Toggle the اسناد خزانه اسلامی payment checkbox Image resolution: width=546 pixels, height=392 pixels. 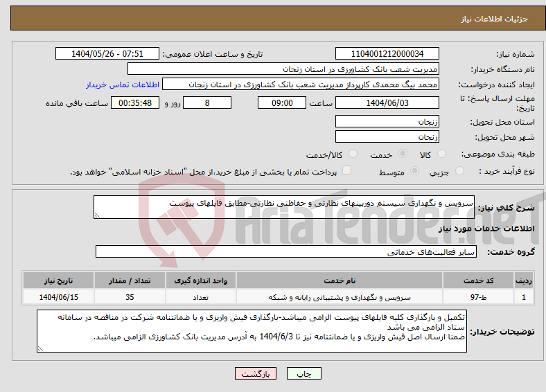click(347, 170)
